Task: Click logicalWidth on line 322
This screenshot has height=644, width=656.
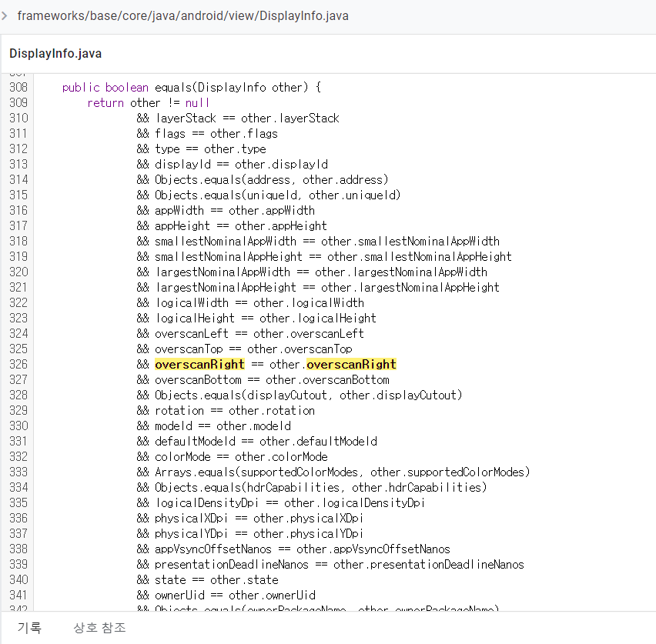Action: (x=192, y=303)
